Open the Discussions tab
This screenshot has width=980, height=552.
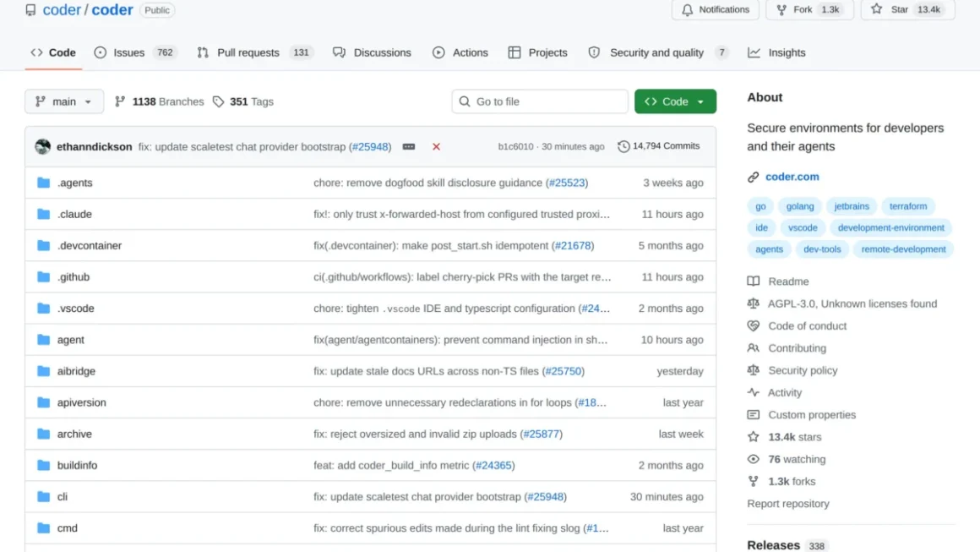pyautogui.click(x=372, y=52)
